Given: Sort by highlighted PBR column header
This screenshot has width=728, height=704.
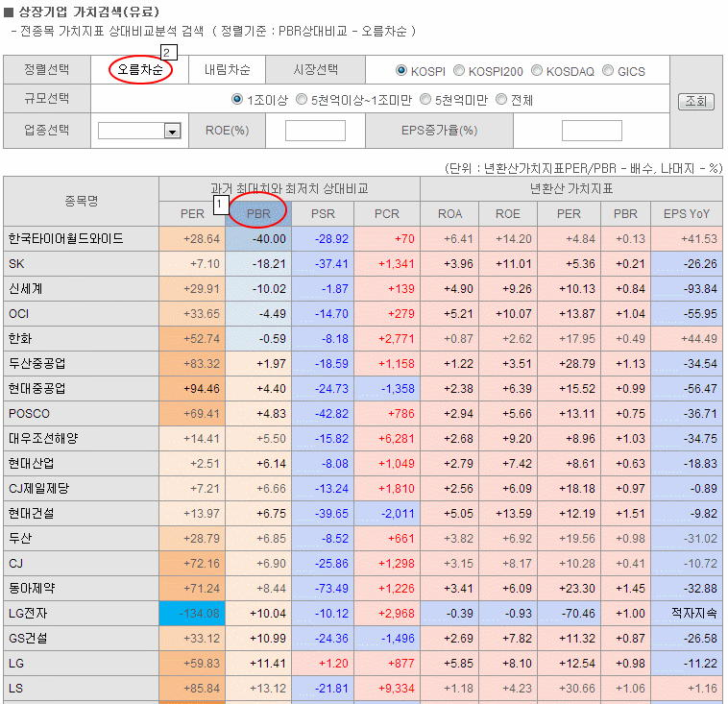Looking at the screenshot, I should click(x=258, y=213).
